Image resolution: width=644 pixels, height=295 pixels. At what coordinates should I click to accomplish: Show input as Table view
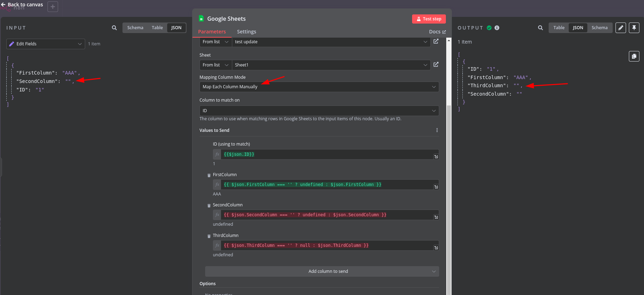pyautogui.click(x=157, y=28)
